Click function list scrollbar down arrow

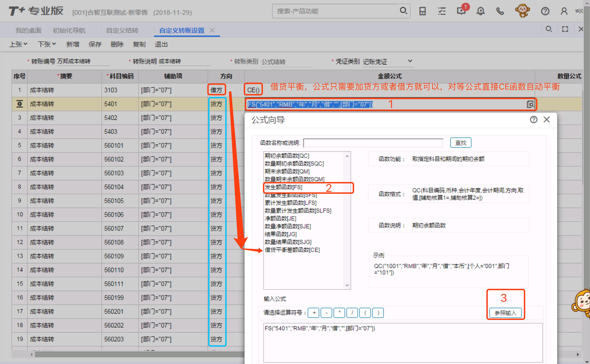coord(347,286)
